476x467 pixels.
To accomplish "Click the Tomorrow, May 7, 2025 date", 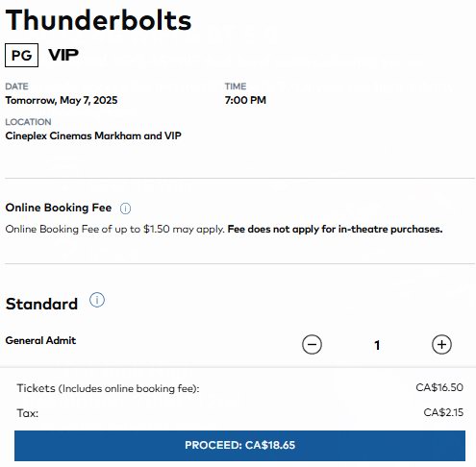I will tap(62, 100).
